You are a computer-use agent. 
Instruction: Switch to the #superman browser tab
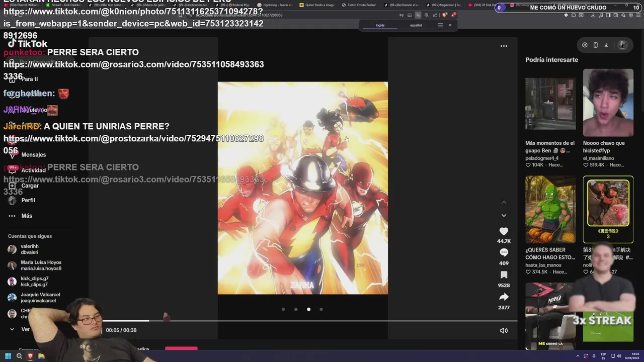click(x=443, y=5)
